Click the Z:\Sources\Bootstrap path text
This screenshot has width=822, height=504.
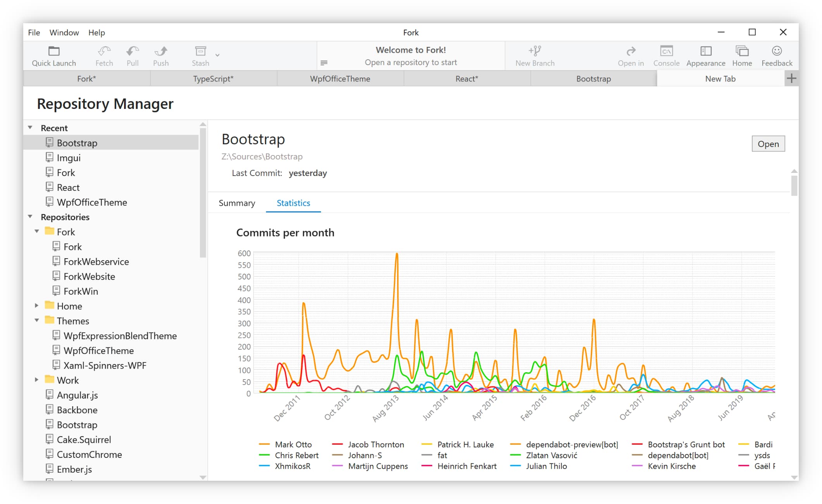262,157
